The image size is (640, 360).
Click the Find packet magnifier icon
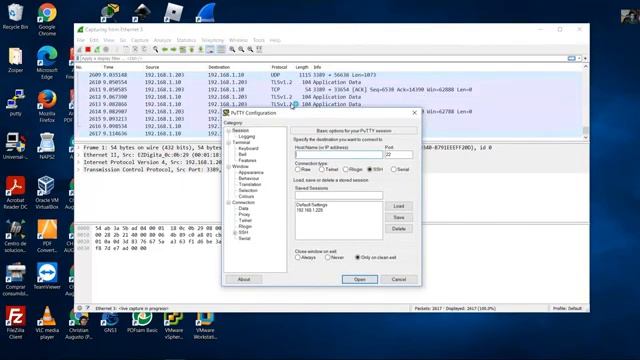[x=156, y=49]
